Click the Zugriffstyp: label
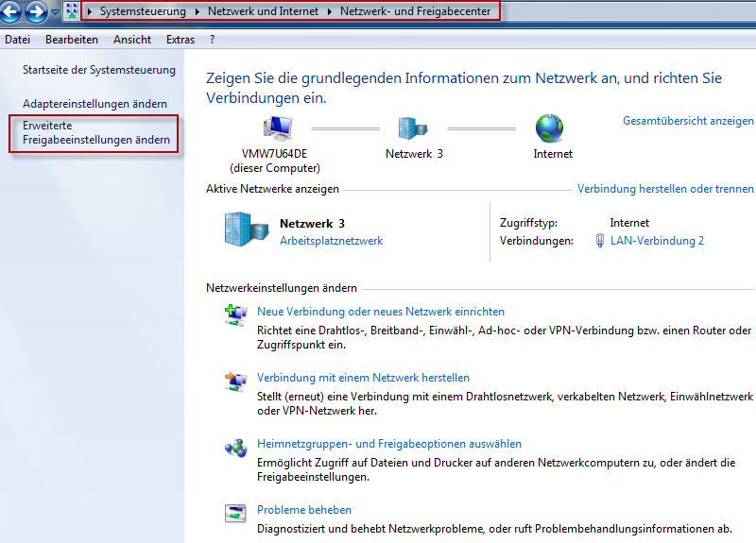Screen dimensions: 756x543 click(x=528, y=223)
